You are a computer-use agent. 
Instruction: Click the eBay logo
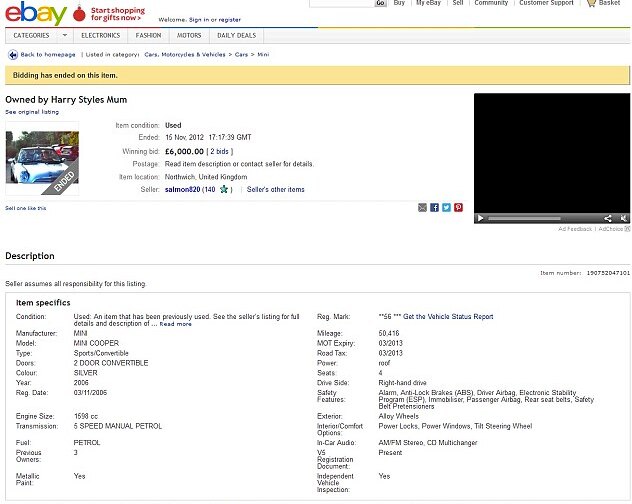coord(35,13)
